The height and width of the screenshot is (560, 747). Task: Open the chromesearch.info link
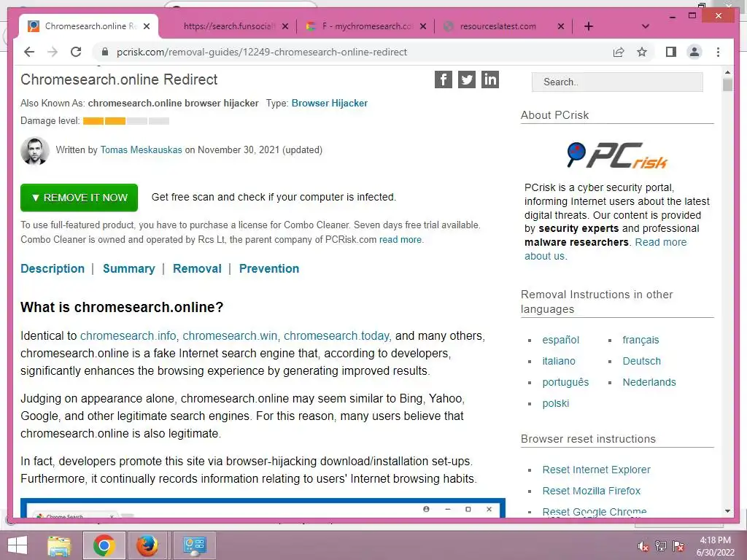click(128, 335)
